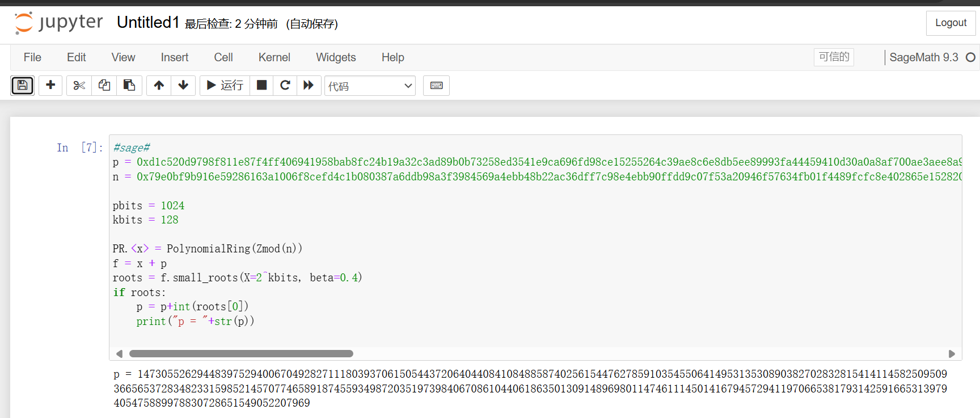Open the Help menu
The width and height of the screenshot is (980, 418).
(x=392, y=57)
